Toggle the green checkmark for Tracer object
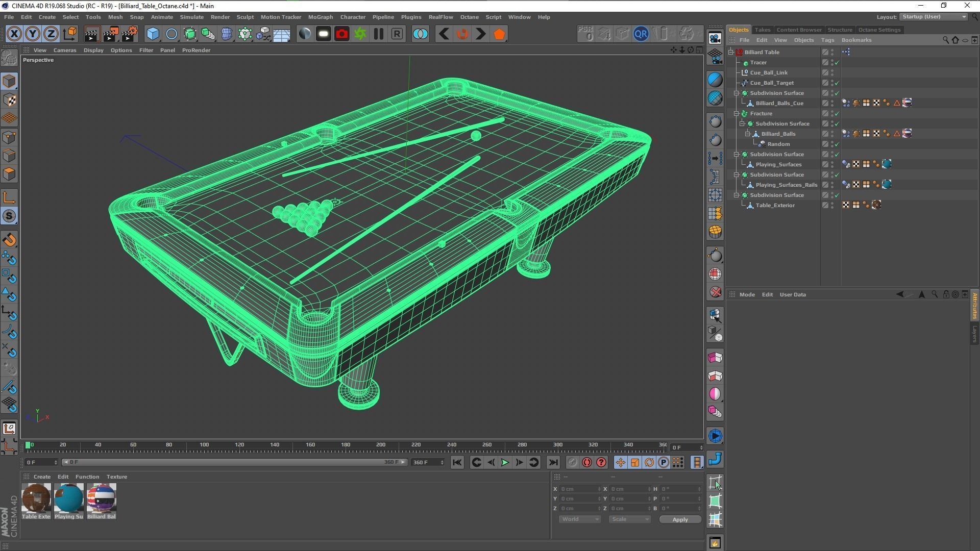The width and height of the screenshot is (980, 551). (x=837, y=63)
